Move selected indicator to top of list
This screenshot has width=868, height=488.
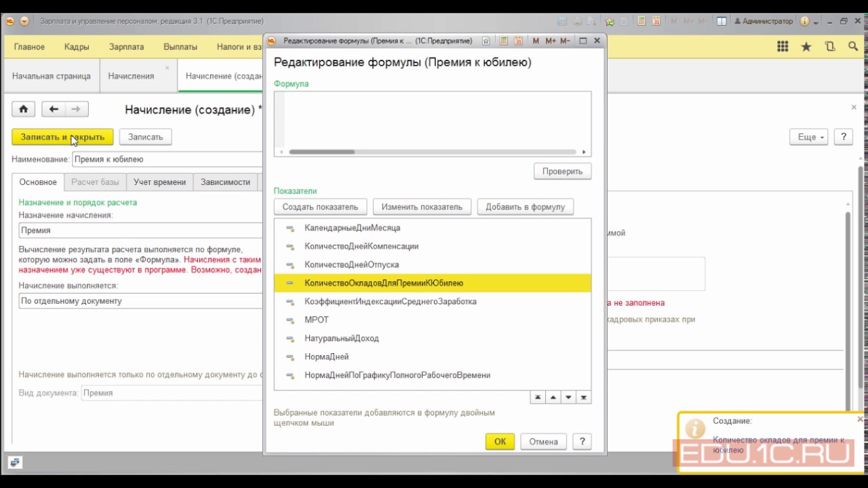pyautogui.click(x=538, y=397)
